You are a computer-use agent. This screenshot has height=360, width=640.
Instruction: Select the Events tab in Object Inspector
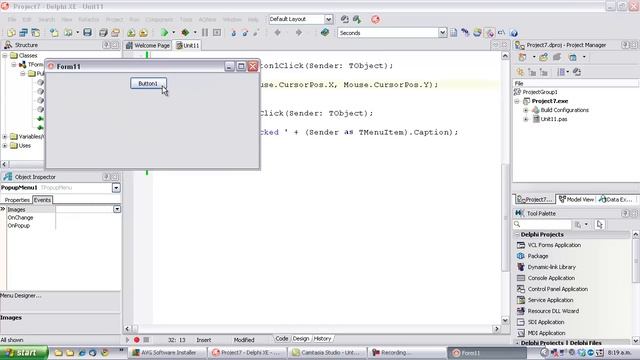(42, 200)
